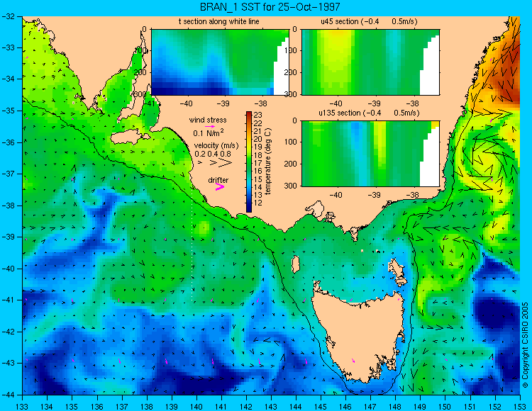
Task: Click the main latitude axis label "-42"
Action: point(8,332)
